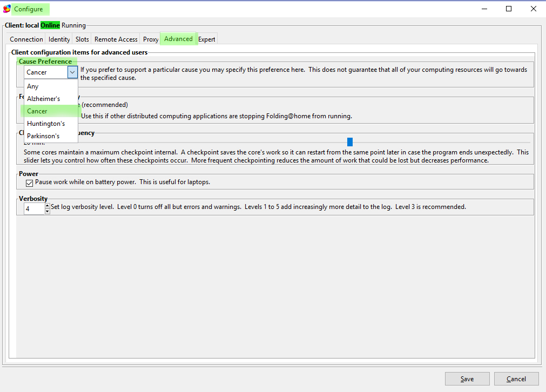546x392 pixels.
Task: Click the Cancel button
Action: [516, 379]
